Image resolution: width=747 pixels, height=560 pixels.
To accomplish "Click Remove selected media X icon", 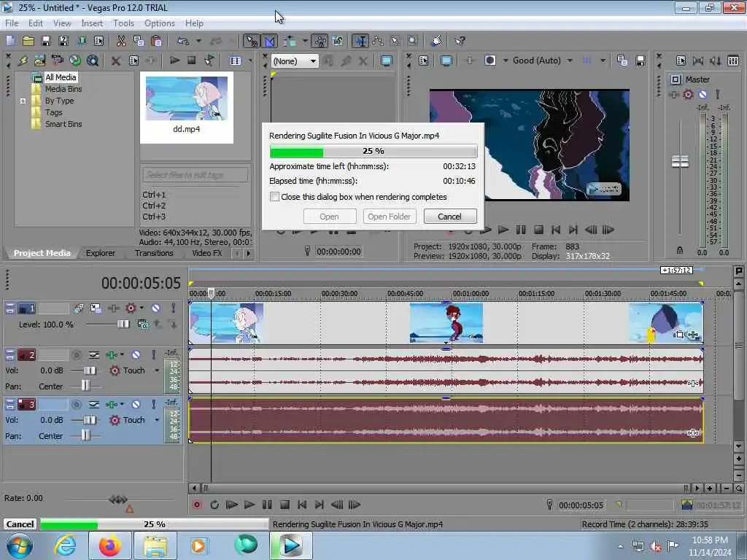I will (x=116, y=61).
